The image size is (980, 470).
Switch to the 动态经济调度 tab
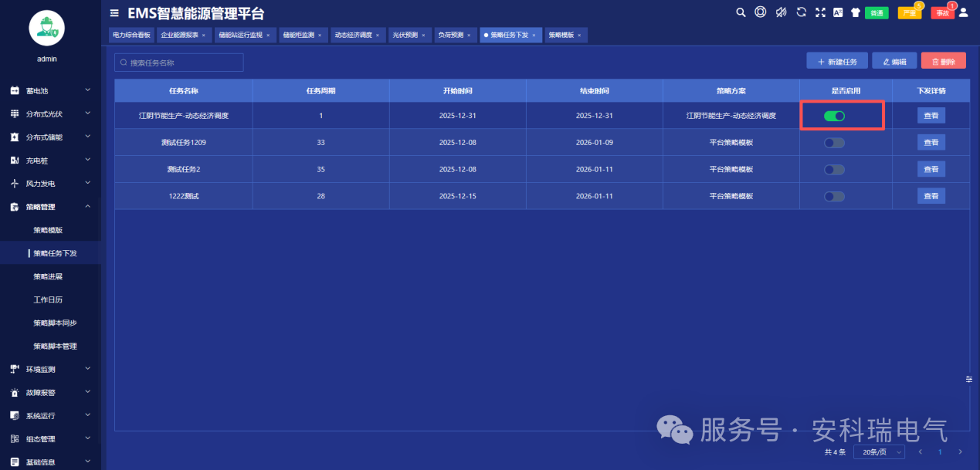pyautogui.click(x=355, y=36)
